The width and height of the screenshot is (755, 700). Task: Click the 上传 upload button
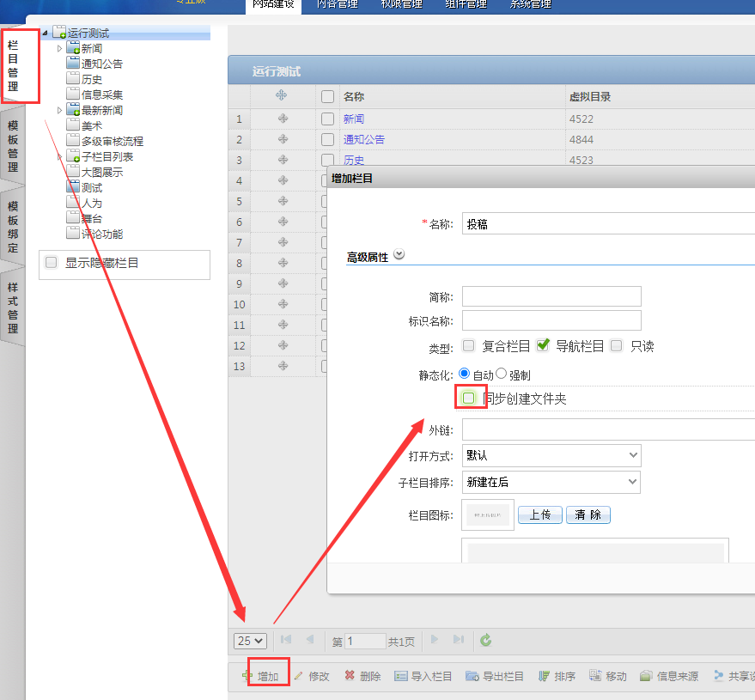coord(539,514)
